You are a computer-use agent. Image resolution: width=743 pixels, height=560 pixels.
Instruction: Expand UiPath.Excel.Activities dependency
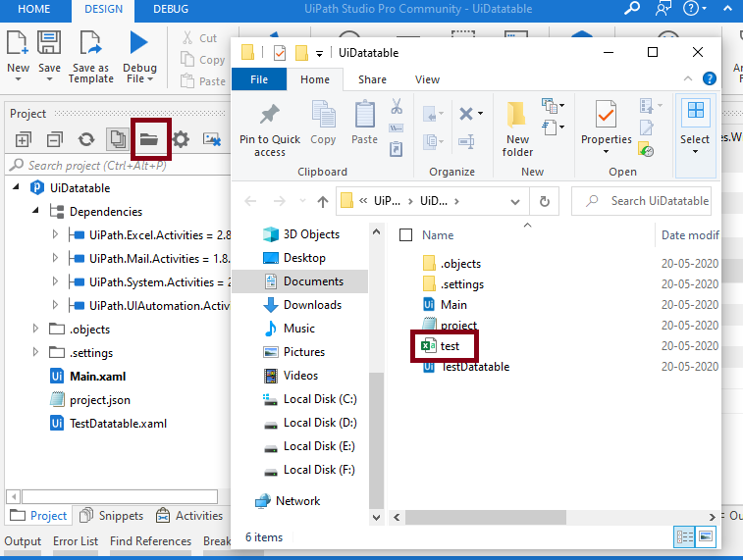(55, 234)
